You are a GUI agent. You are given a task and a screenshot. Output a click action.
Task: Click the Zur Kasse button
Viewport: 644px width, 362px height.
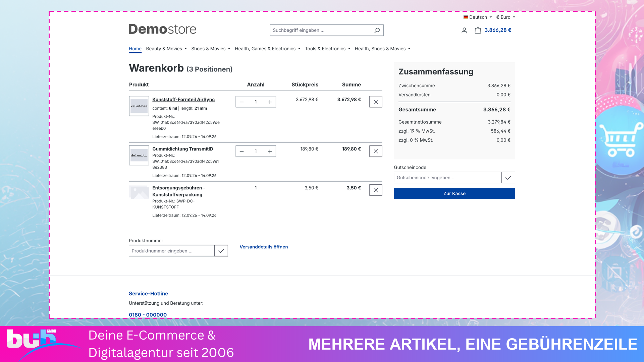[x=454, y=193]
